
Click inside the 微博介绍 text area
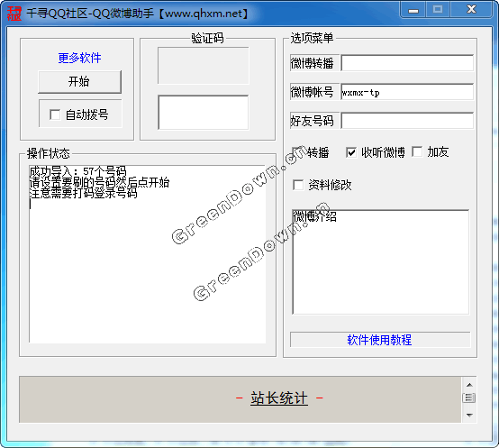381,262
